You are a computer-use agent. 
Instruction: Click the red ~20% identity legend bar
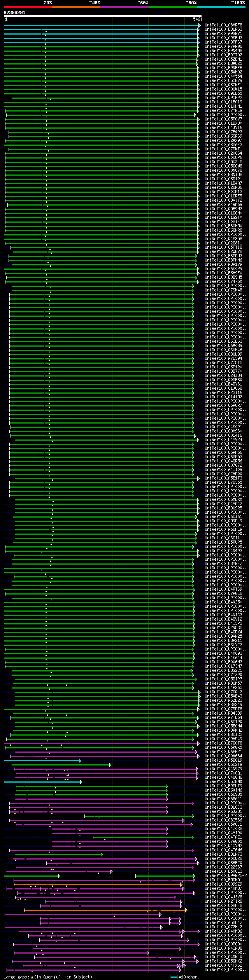[28, 7]
